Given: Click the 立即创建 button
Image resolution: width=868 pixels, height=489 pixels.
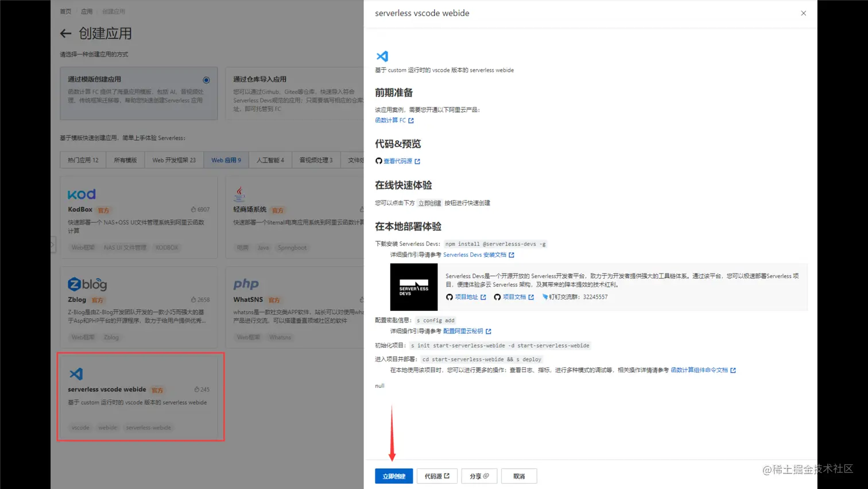Looking at the screenshot, I should point(393,476).
